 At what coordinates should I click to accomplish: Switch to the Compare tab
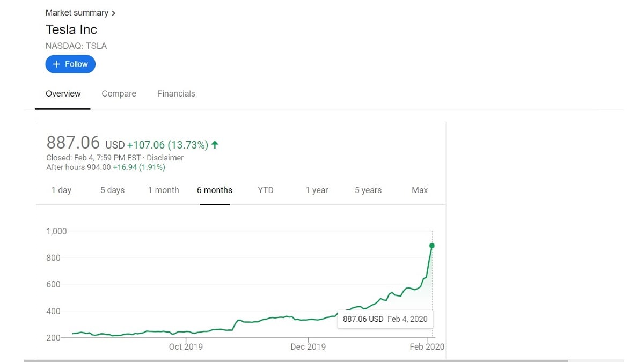(119, 94)
